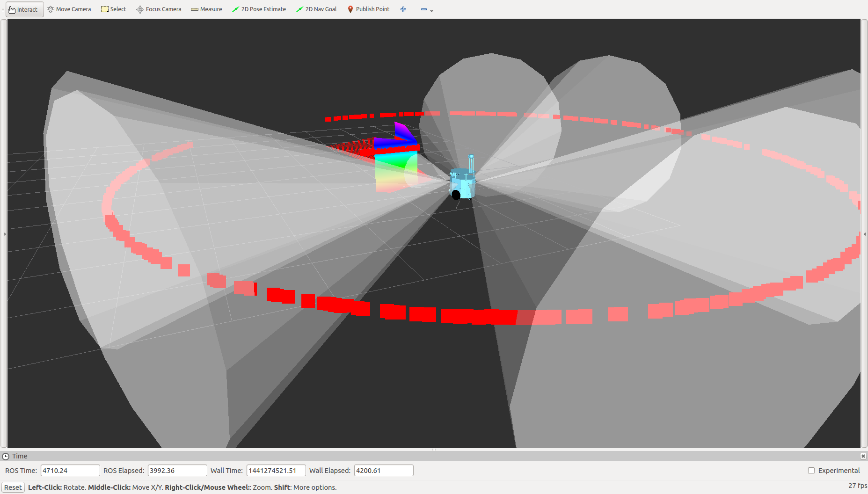
Task: Activate the 2D Nav Goal tool
Action: pyautogui.click(x=316, y=9)
